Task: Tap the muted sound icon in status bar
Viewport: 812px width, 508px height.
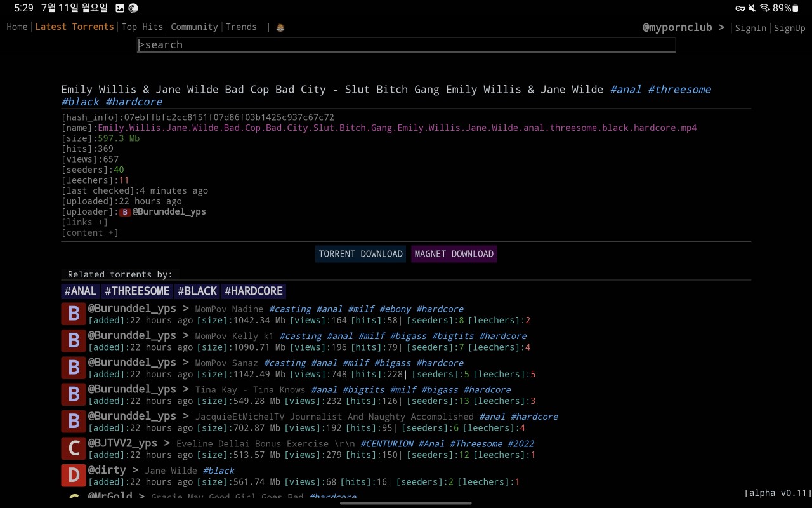Action: pyautogui.click(x=752, y=8)
